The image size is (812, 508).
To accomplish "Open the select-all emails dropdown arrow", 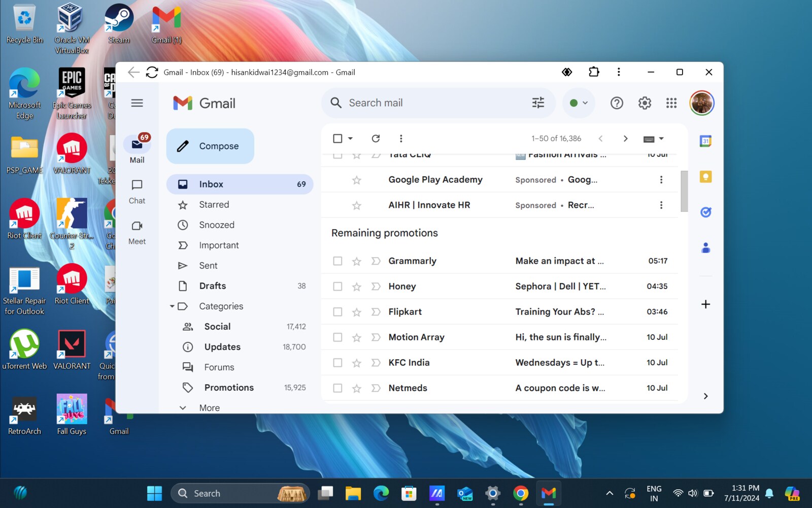I will pyautogui.click(x=350, y=138).
